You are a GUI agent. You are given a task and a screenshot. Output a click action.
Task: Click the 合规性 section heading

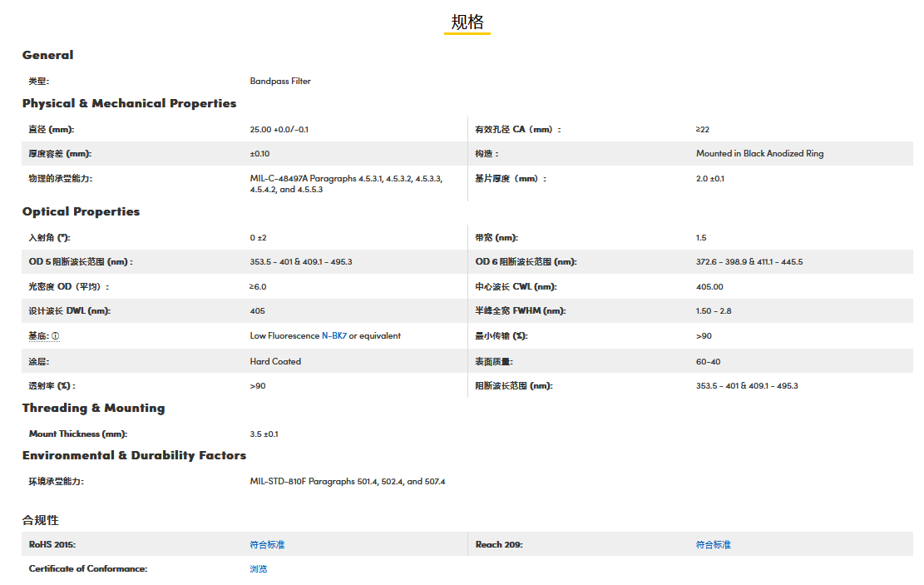point(41,520)
